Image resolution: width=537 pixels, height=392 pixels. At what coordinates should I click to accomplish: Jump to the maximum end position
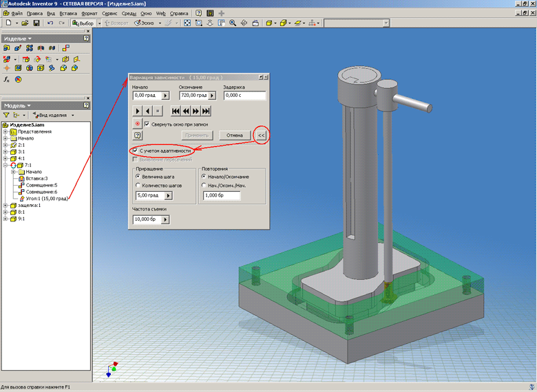click(x=206, y=111)
